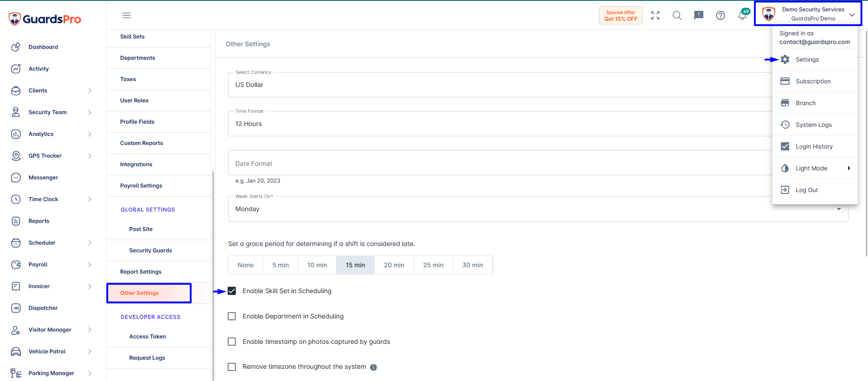Open the search magnifier icon
868x381 pixels.
677,15
